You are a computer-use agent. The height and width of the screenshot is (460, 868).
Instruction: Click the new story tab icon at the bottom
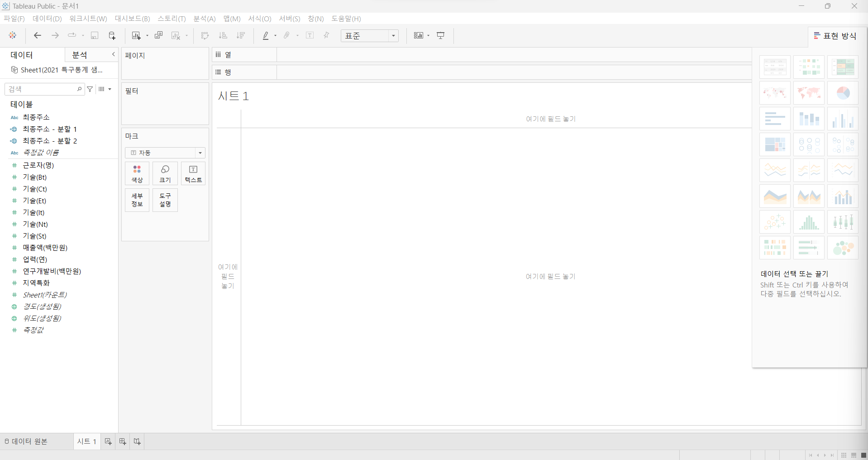pyautogui.click(x=137, y=441)
